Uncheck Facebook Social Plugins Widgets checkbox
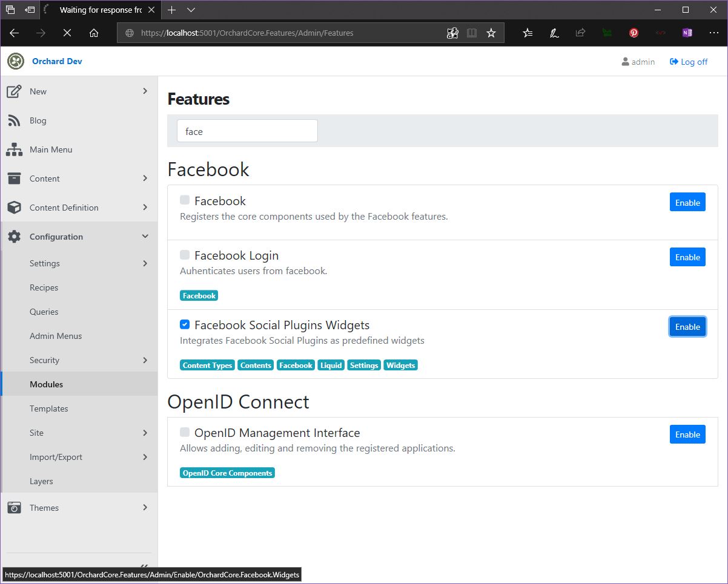Viewport: 728px width, 584px height. [185, 324]
